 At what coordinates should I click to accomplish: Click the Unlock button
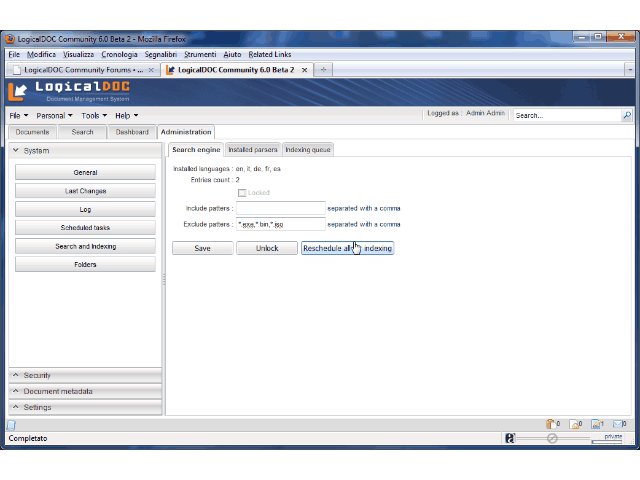click(x=267, y=248)
